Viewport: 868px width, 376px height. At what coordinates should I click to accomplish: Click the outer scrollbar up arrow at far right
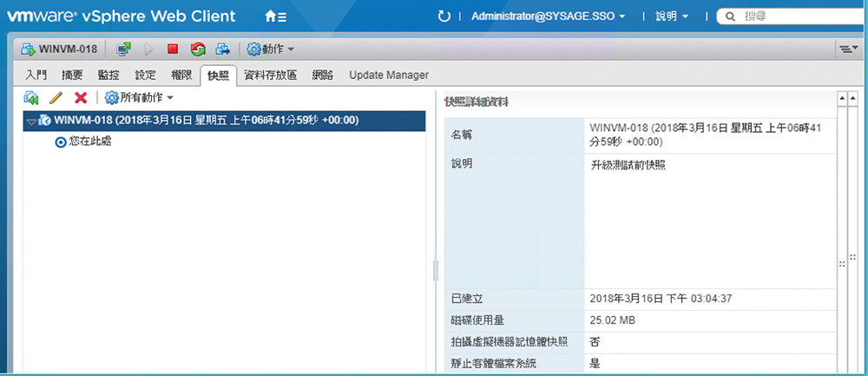point(853,99)
